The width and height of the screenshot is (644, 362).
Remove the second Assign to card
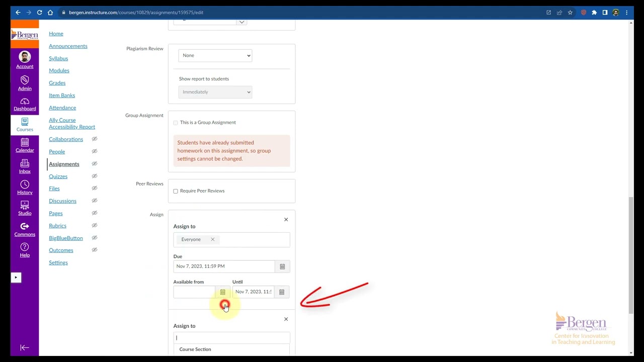286,319
